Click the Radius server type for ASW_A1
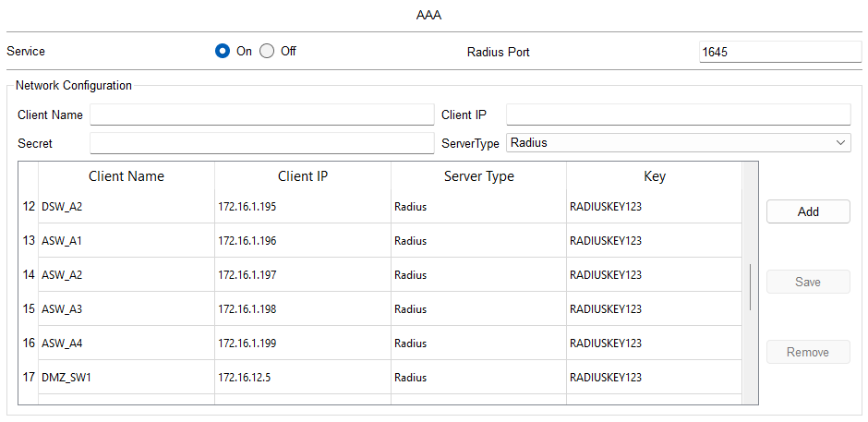Viewport: 868px width, 422px height. tap(479, 240)
